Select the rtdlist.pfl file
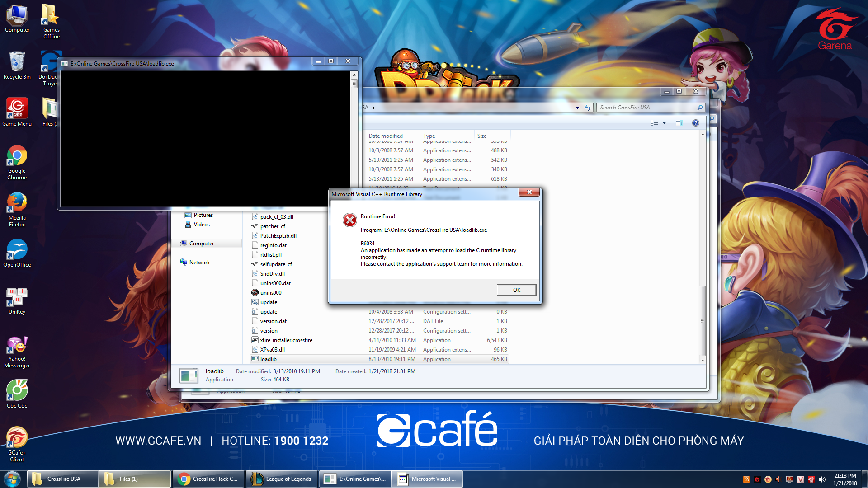Screen dimensions: 868x488 [270, 255]
